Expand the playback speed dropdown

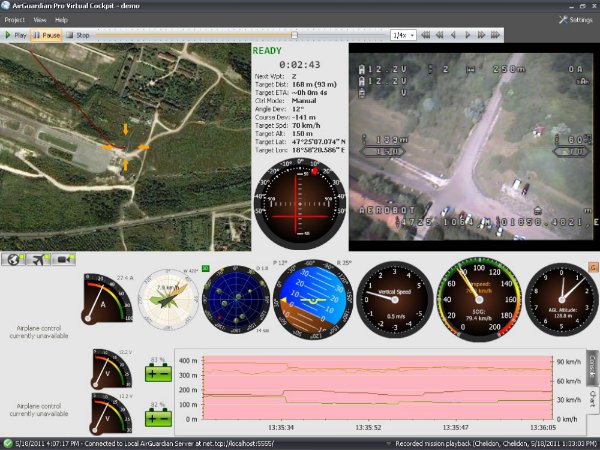(x=412, y=35)
